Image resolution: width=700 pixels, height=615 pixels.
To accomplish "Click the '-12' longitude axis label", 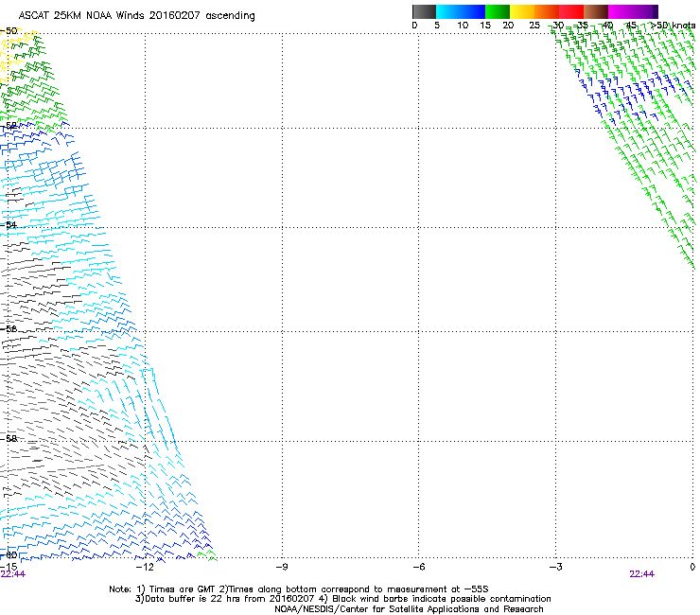I will [144, 567].
